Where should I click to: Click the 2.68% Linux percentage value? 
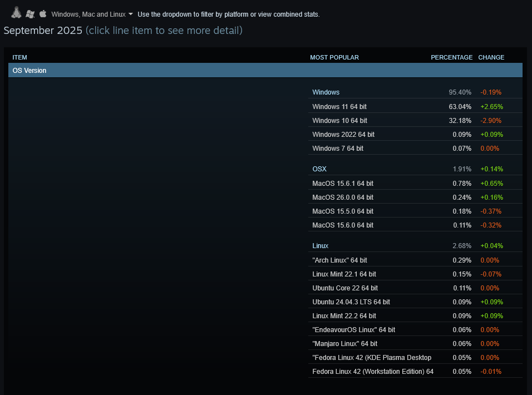pyautogui.click(x=462, y=245)
